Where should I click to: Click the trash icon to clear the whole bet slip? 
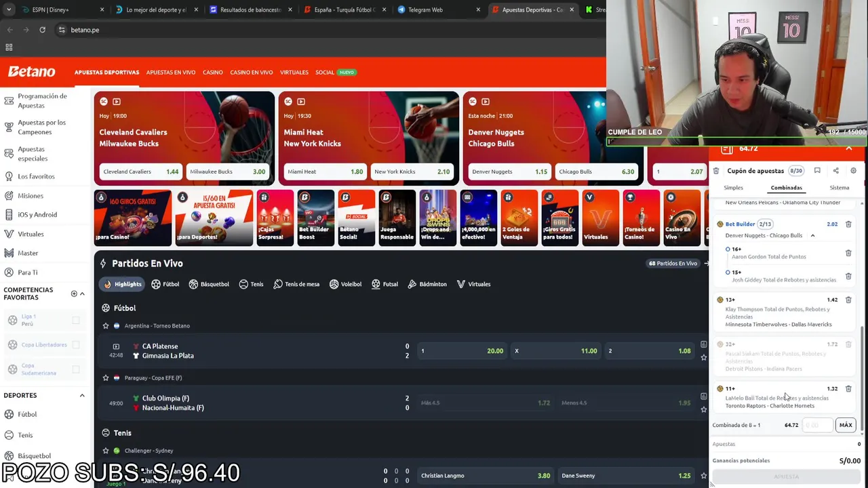[x=716, y=171]
